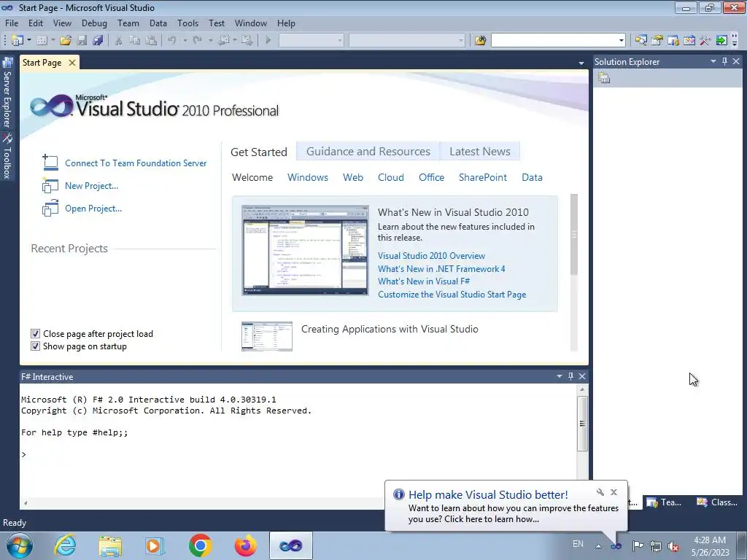Click the Visual Studio tray icon
This screenshot has height=560, width=747.
[616, 545]
